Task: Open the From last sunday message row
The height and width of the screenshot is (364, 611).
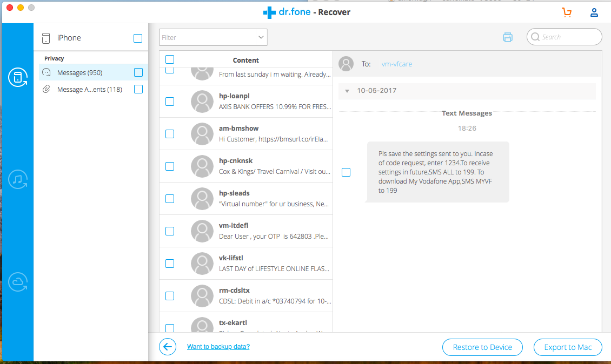Action: 246,76
